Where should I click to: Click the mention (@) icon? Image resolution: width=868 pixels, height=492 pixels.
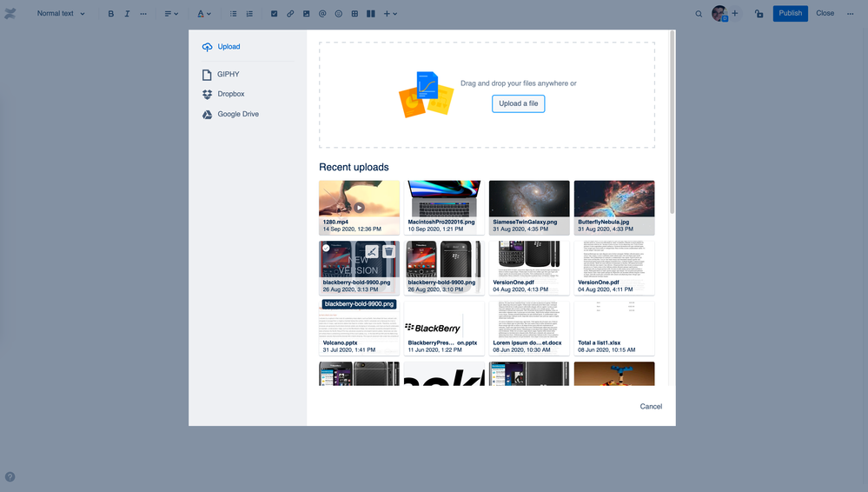(x=322, y=14)
